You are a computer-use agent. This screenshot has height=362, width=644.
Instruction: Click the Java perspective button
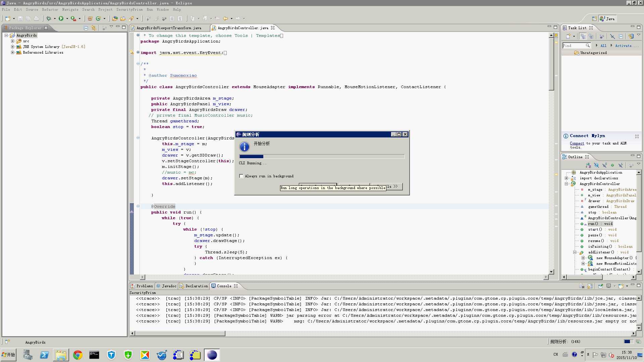tap(608, 19)
